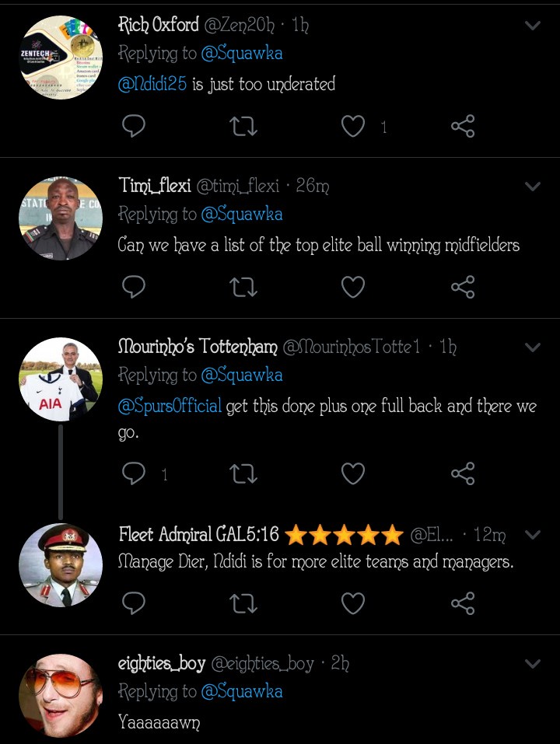Viewport: 560px width, 744px height.
Task: Open dropdown arrow on eighties_boy's tweet
Action: click(533, 664)
